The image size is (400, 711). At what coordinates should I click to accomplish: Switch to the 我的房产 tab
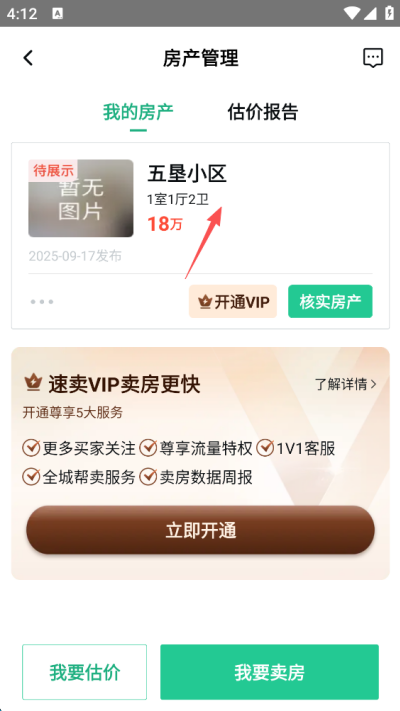click(x=138, y=112)
